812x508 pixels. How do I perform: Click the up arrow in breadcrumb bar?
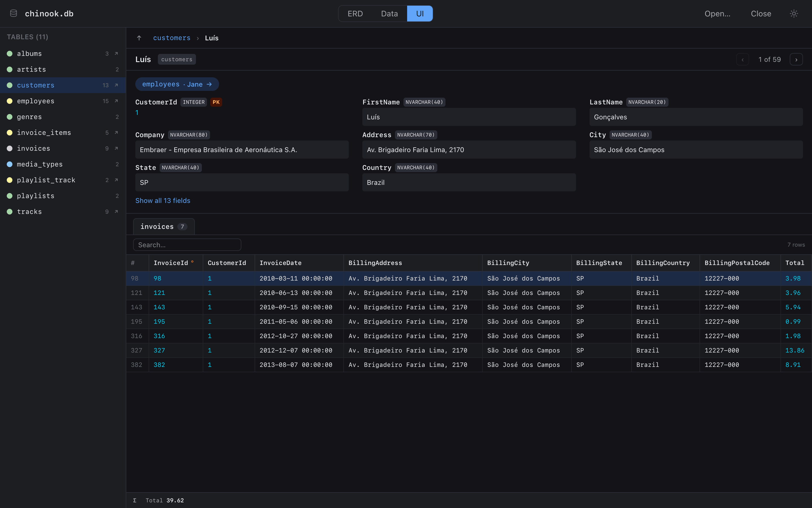pyautogui.click(x=139, y=38)
